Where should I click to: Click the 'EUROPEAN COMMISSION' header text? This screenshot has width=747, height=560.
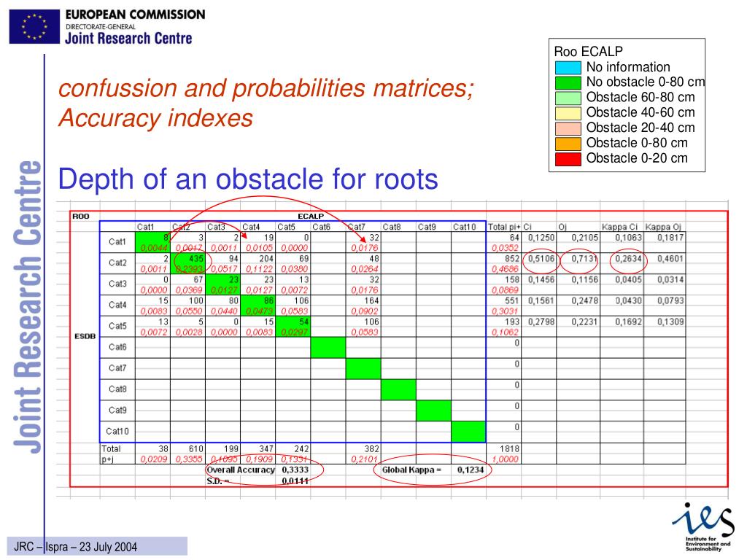tap(135, 15)
